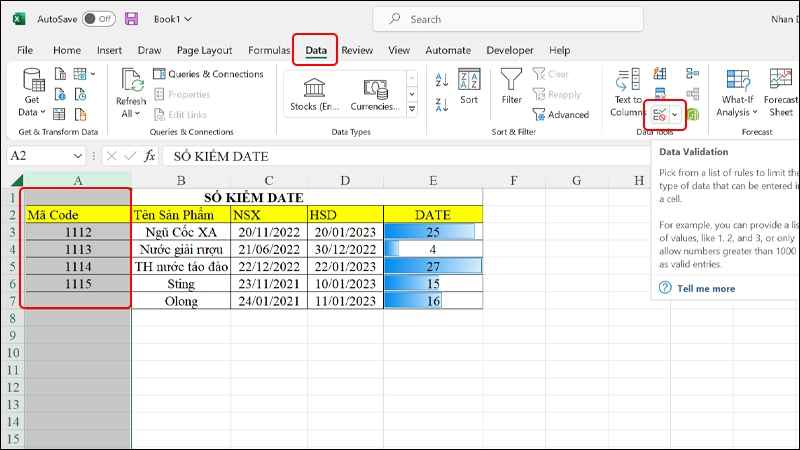Click the Existing Connections page-with-cylinder icon

(80, 114)
